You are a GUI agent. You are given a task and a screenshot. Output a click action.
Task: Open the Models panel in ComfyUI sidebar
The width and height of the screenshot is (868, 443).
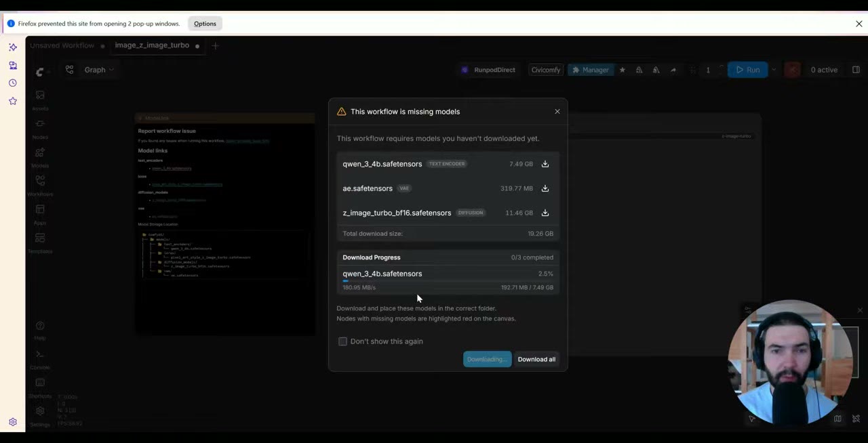[40, 156]
